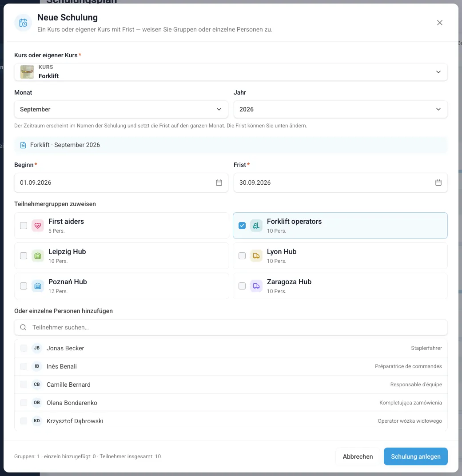Click the heart icon of First aiders

click(38, 226)
